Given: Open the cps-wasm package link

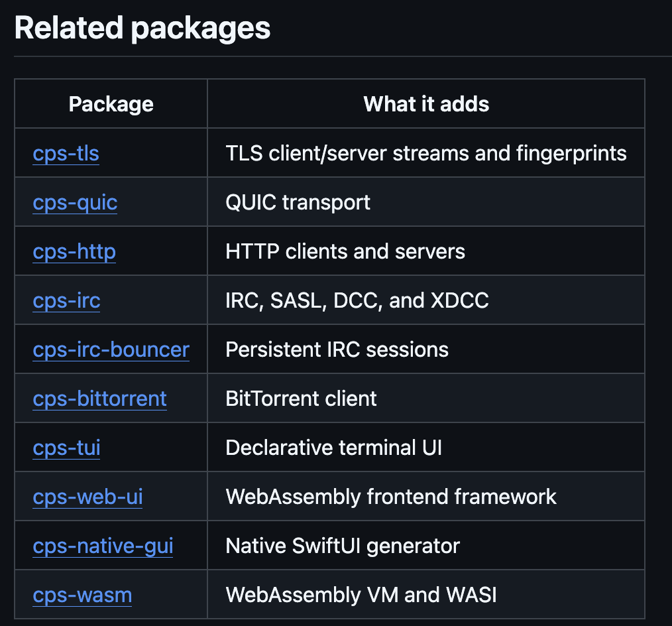Looking at the screenshot, I should [x=82, y=595].
